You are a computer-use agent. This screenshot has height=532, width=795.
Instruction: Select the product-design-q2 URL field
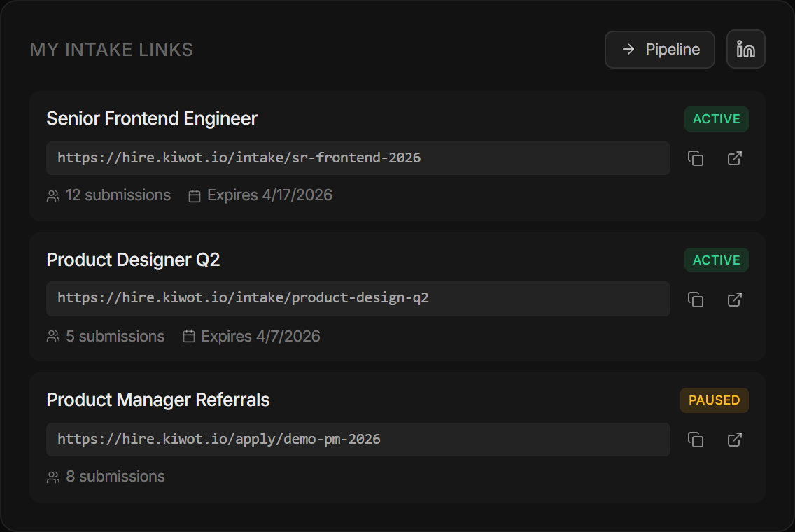point(358,300)
